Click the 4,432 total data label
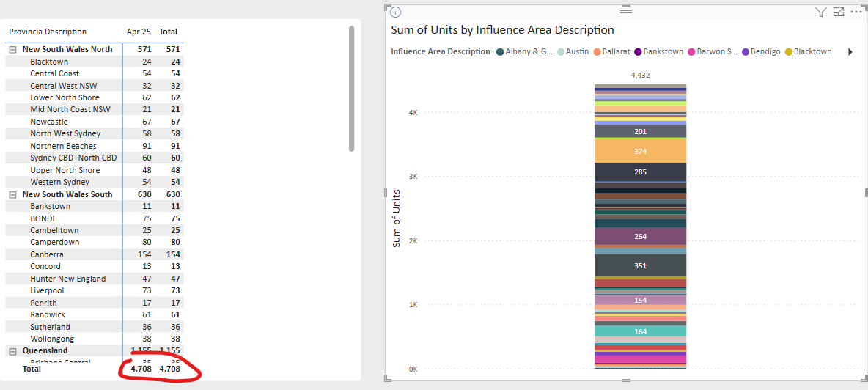The image size is (868, 390). coord(641,76)
